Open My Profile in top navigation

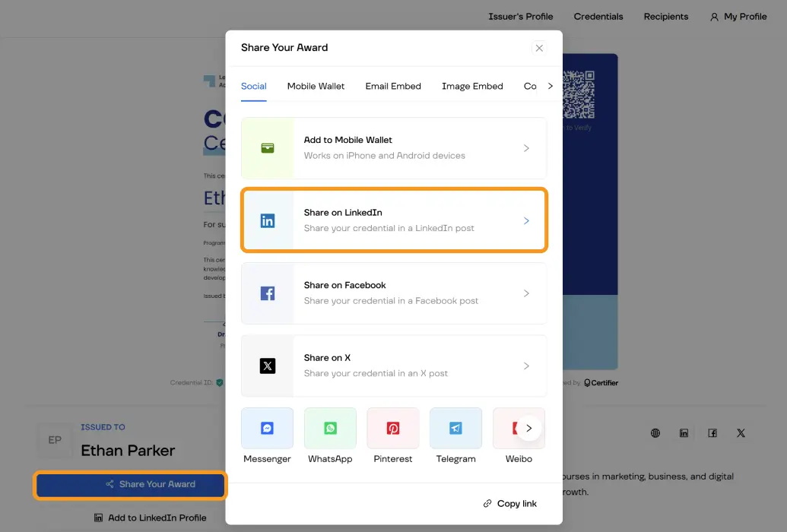click(738, 17)
